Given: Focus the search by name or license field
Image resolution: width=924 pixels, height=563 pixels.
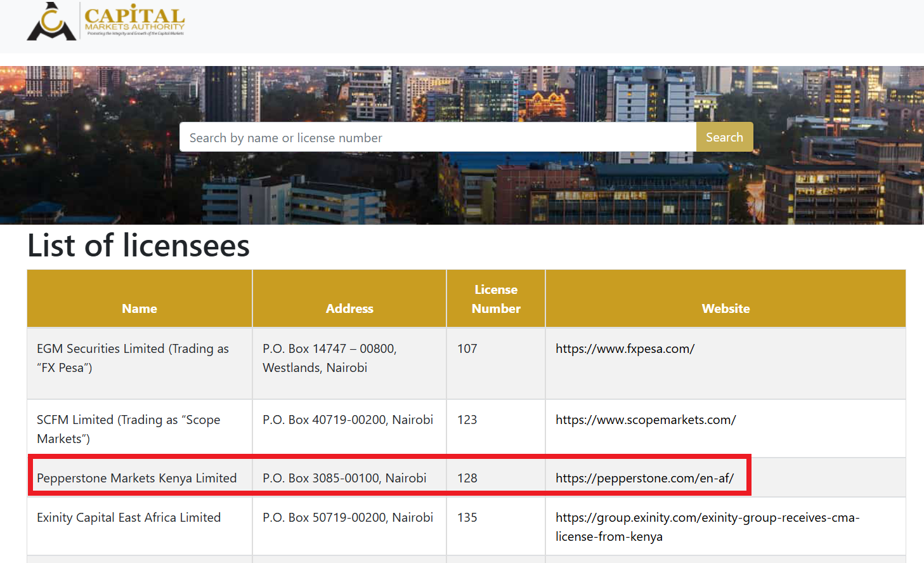Looking at the screenshot, I should tap(438, 138).
